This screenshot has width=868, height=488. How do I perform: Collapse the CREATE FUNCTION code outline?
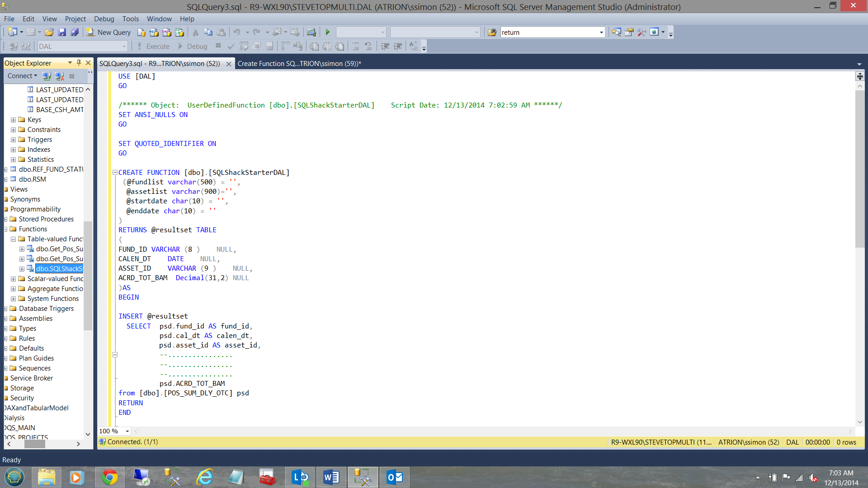(115, 172)
